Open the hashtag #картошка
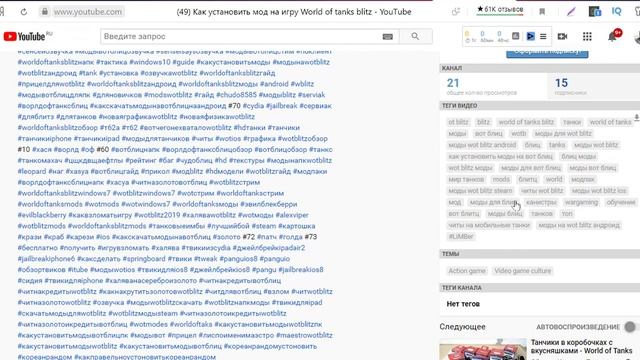The width and height of the screenshot is (640, 360). coord(296,226)
